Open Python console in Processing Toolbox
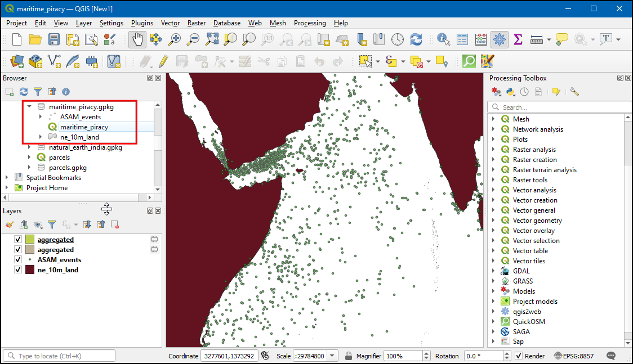Screen dimensions: 633x364 coord(511,92)
